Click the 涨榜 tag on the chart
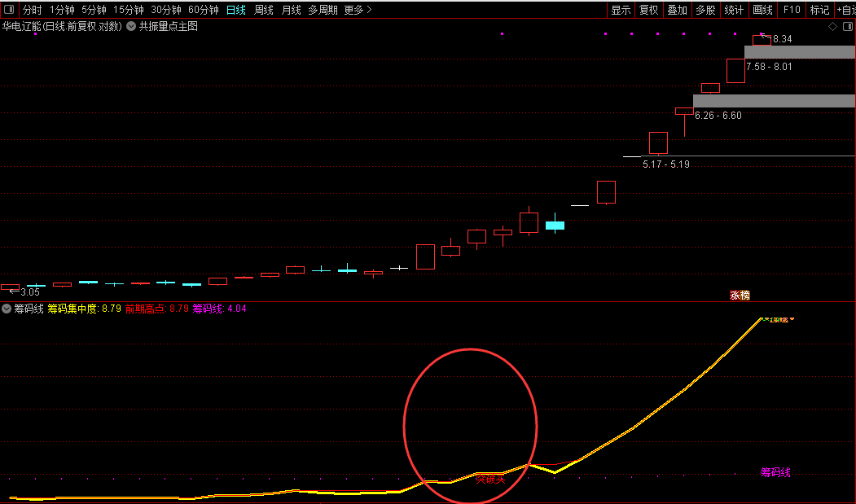 click(x=740, y=296)
